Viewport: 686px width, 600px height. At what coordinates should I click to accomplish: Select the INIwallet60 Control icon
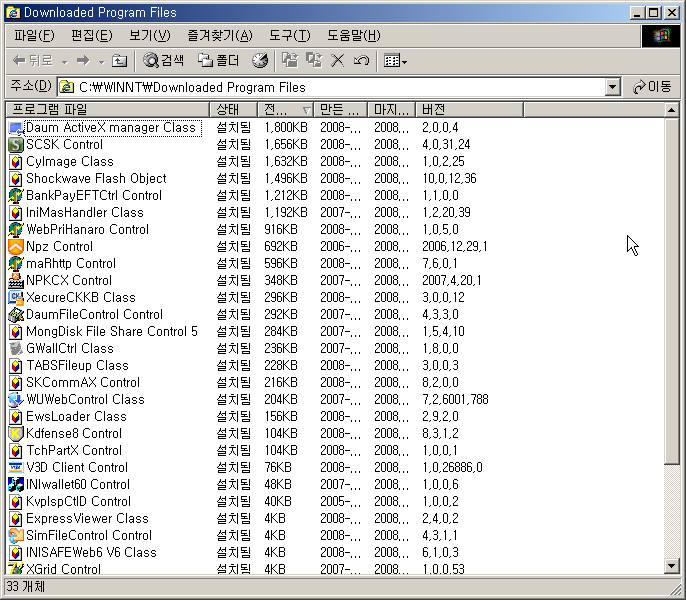(16, 484)
